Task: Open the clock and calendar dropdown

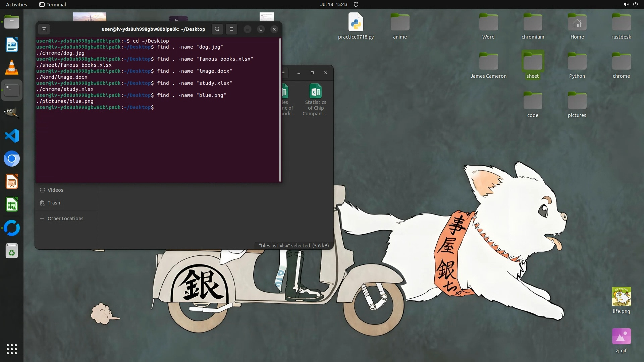Action: click(333, 4)
